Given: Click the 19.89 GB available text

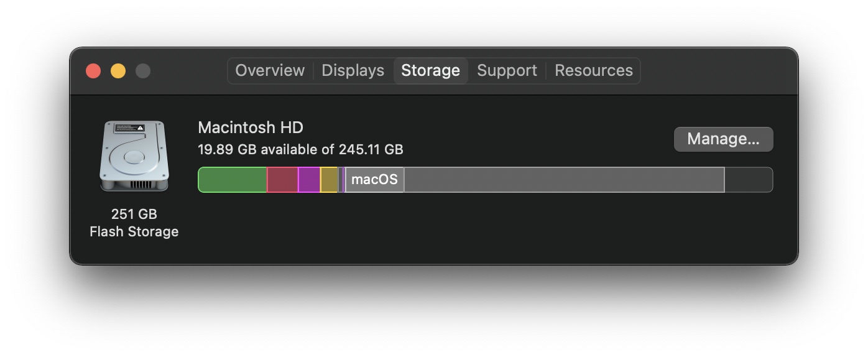Looking at the screenshot, I should pyautogui.click(x=300, y=149).
